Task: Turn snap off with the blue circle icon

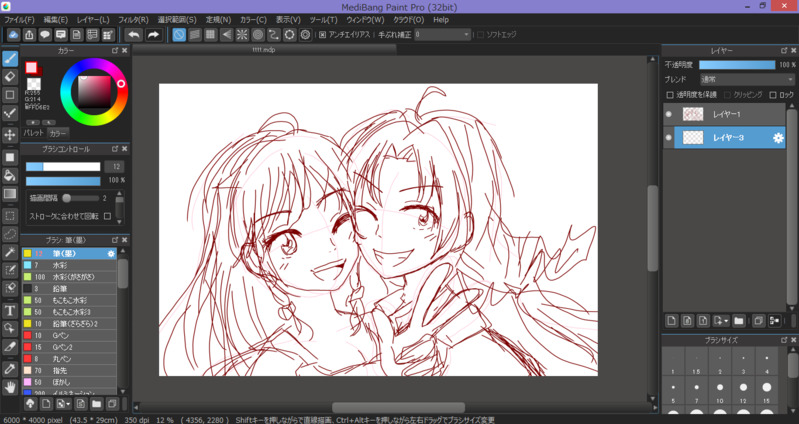Action: pyautogui.click(x=179, y=35)
